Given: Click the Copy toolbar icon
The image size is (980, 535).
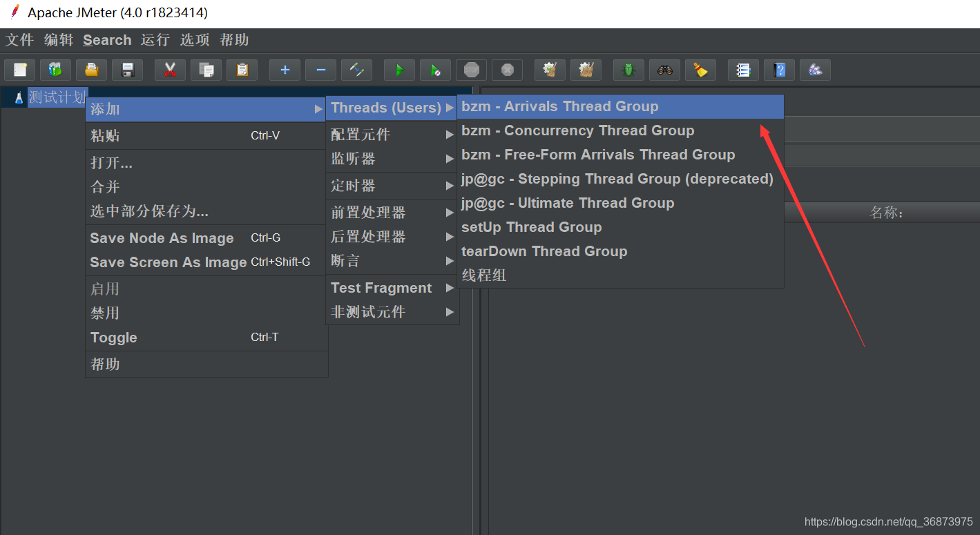Looking at the screenshot, I should pos(206,70).
